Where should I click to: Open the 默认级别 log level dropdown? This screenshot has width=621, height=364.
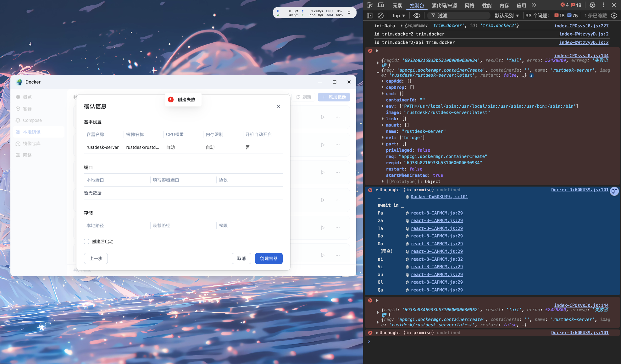[x=507, y=15]
